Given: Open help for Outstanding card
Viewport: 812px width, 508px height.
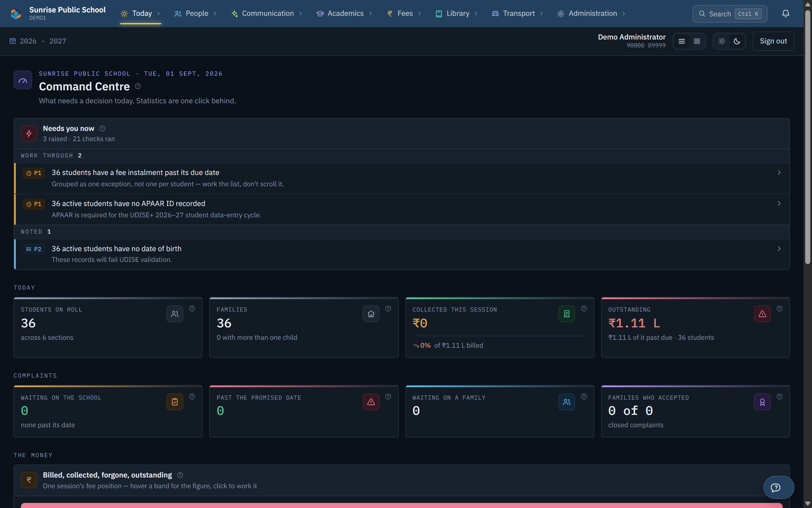Looking at the screenshot, I should tap(780, 308).
